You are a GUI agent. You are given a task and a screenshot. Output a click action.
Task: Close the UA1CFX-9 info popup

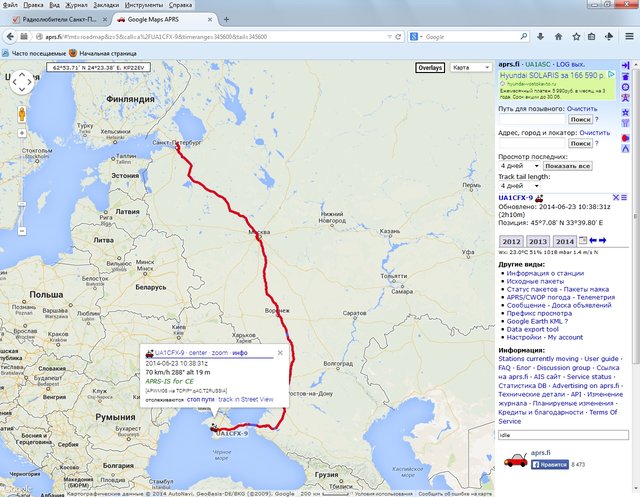click(x=281, y=352)
